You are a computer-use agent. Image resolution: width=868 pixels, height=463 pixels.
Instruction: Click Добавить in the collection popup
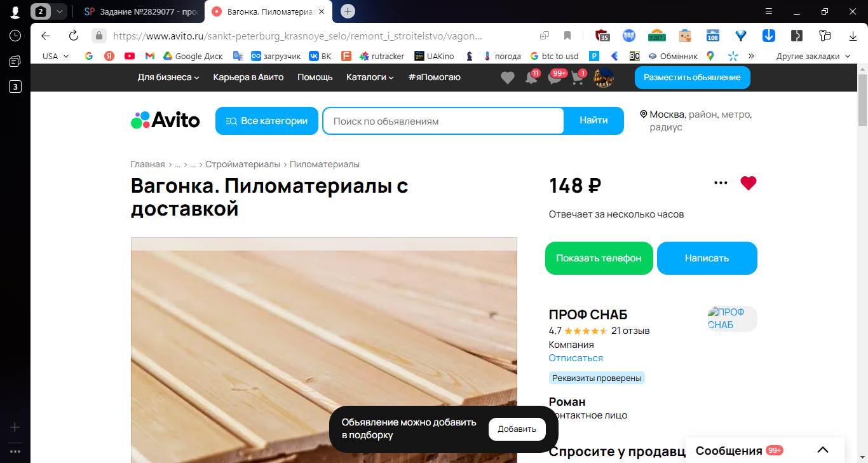(517, 429)
